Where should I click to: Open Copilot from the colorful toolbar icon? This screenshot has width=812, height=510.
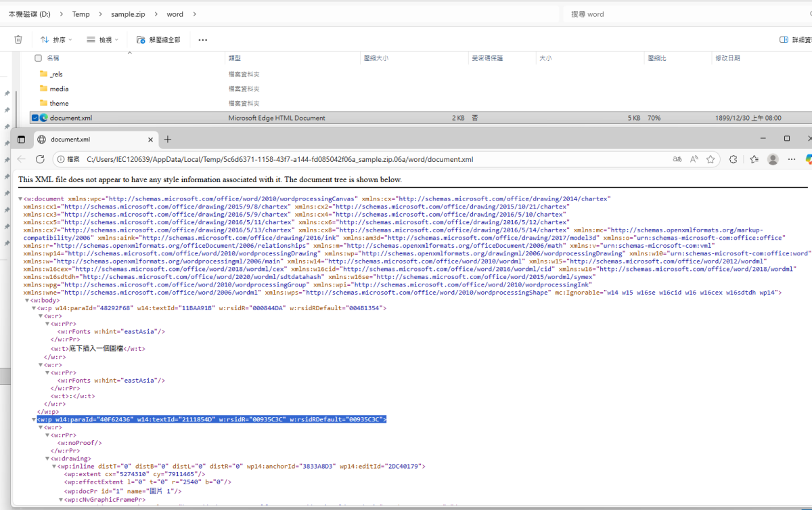coord(808,158)
